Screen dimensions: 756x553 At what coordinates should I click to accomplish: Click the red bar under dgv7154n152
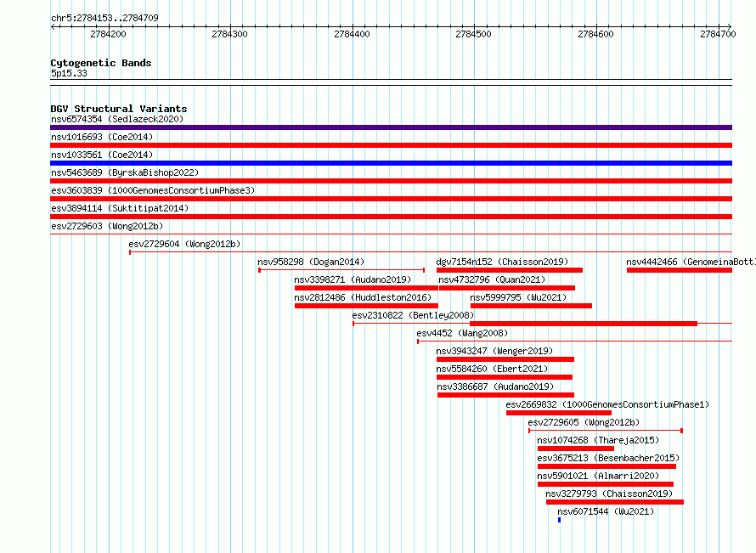point(510,270)
